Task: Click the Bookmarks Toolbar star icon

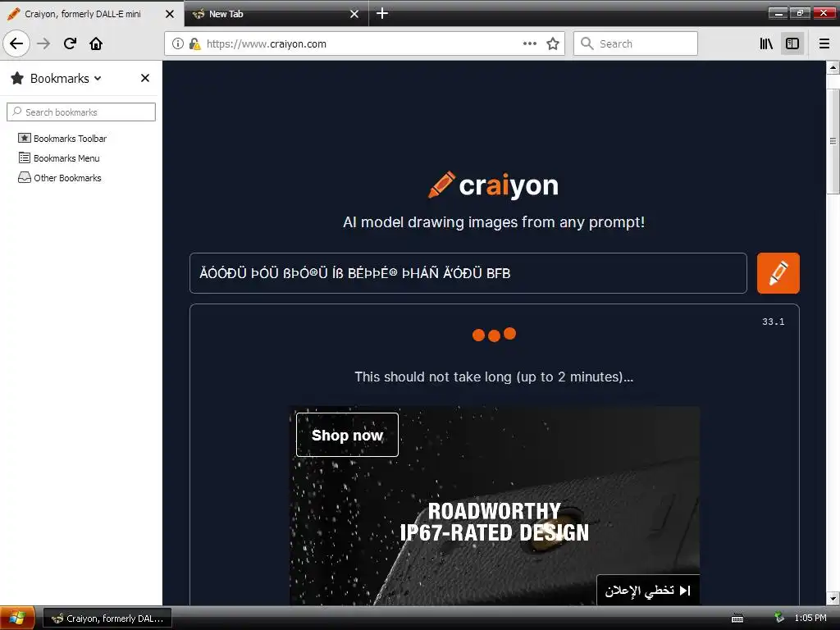Action: tap(24, 138)
